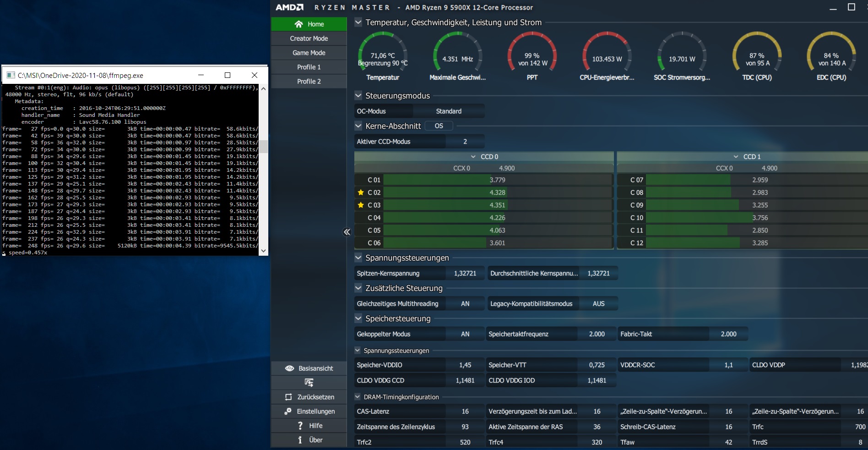Switch to Basisansicht using the eye icon
Screen dimensions: 868x450
(289, 368)
